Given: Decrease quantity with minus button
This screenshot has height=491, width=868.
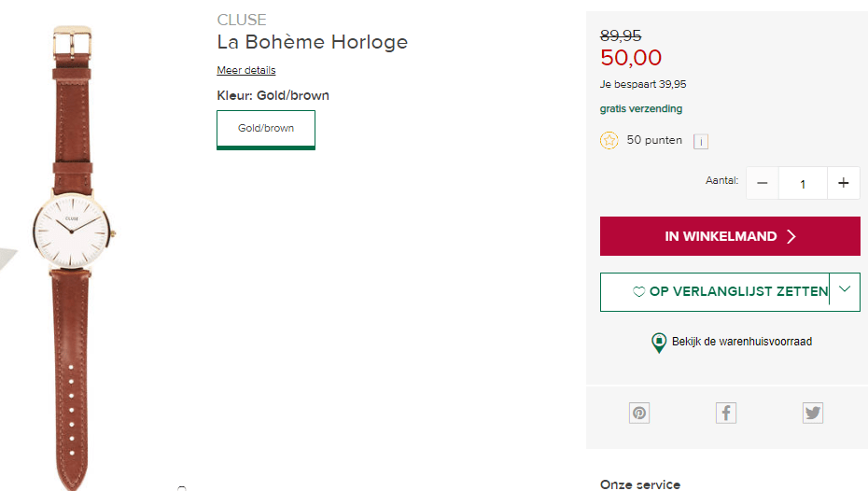Looking at the screenshot, I should [x=762, y=183].
